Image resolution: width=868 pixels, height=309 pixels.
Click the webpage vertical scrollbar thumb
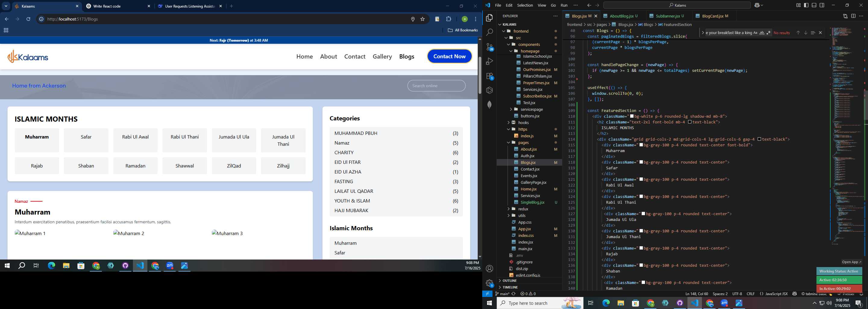(480, 75)
